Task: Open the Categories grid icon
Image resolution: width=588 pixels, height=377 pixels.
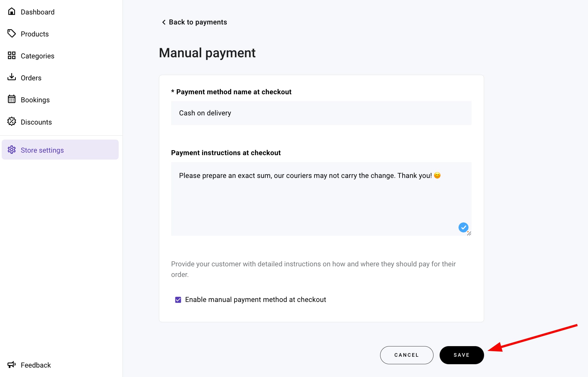Action: tap(12, 56)
